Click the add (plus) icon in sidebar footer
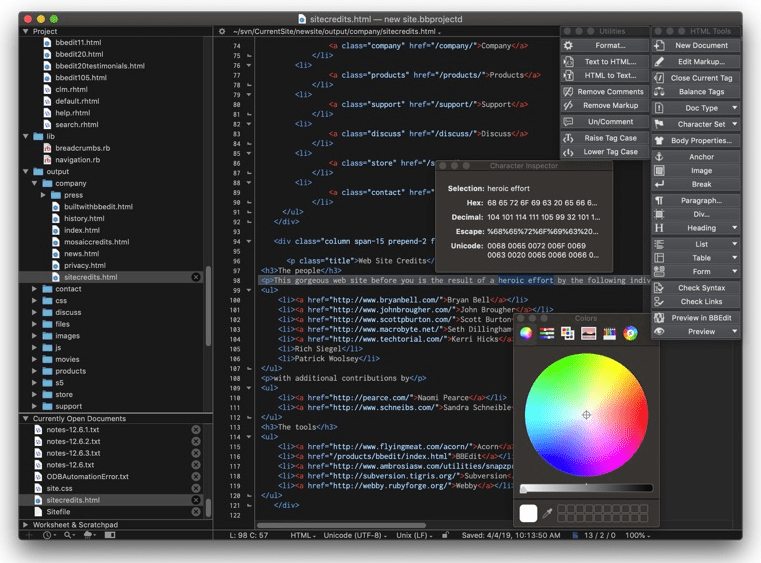The height and width of the screenshot is (563, 761). point(29,535)
